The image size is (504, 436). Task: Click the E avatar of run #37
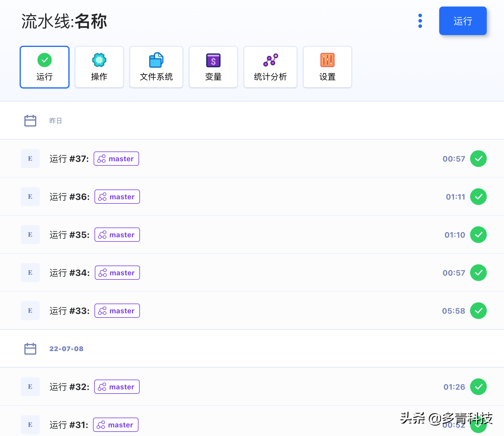pos(30,159)
